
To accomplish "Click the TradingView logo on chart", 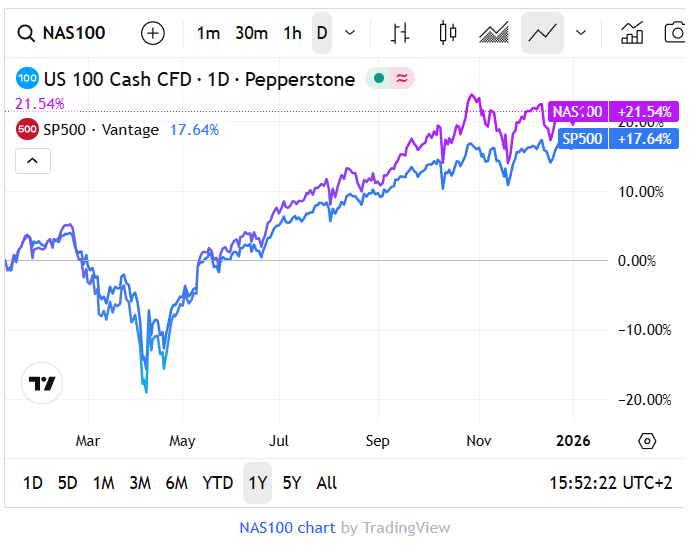I will 42,383.
